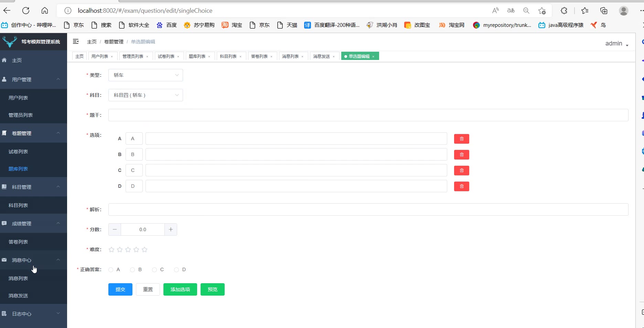Set difficulty to one star
This screenshot has width=644, height=328.
(111, 249)
